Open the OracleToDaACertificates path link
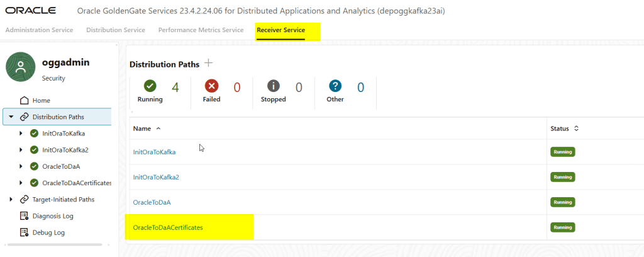 [168, 227]
